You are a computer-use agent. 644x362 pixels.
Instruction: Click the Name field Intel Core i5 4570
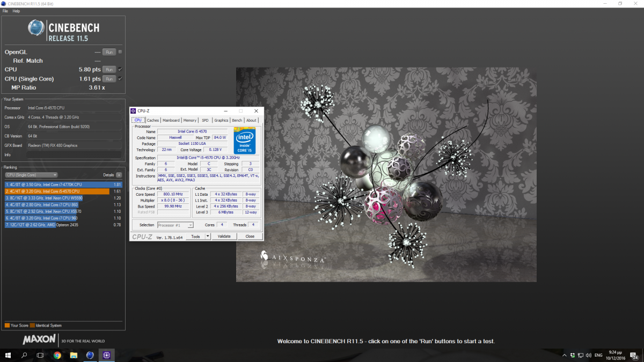pyautogui.click(x=192, y=131)
